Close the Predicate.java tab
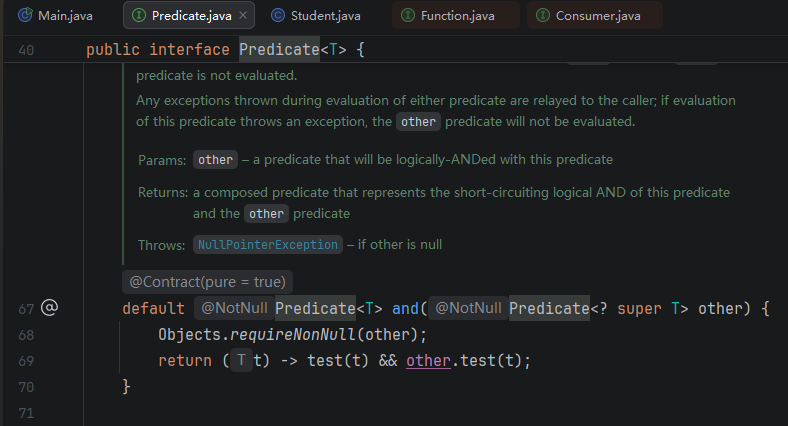 click(x=243, y=15)
